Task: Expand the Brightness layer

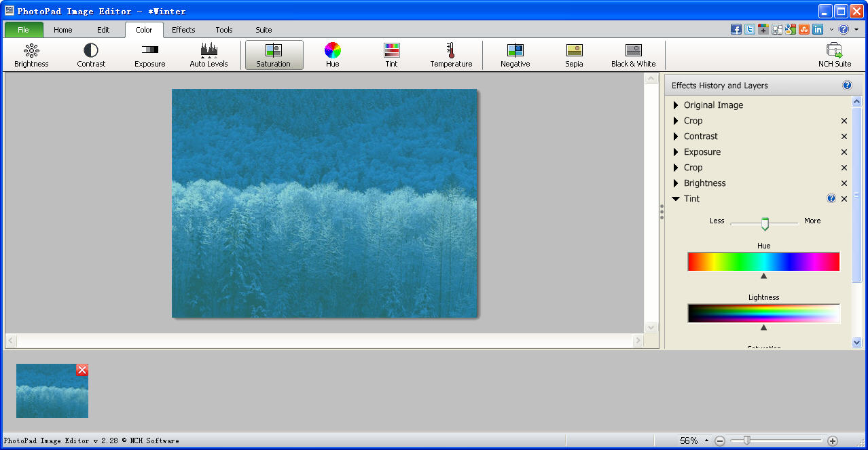Action: [x=676, y=183]
